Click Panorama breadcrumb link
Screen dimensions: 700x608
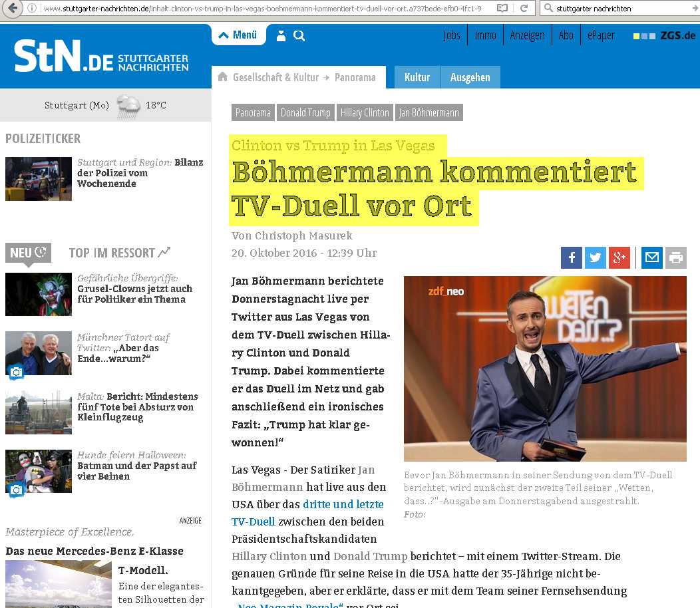(355, 77)
